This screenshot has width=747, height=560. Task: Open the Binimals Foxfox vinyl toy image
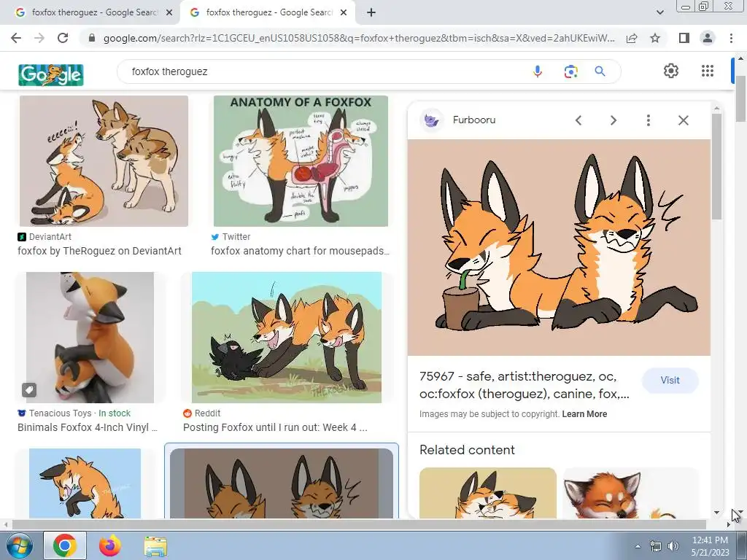coord(90,338)
